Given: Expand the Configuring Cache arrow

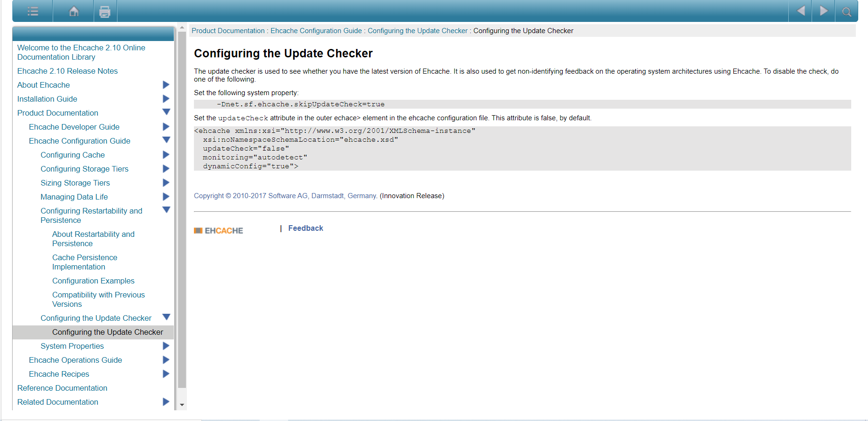Looking at the screenshot, I should click(166, 155).
